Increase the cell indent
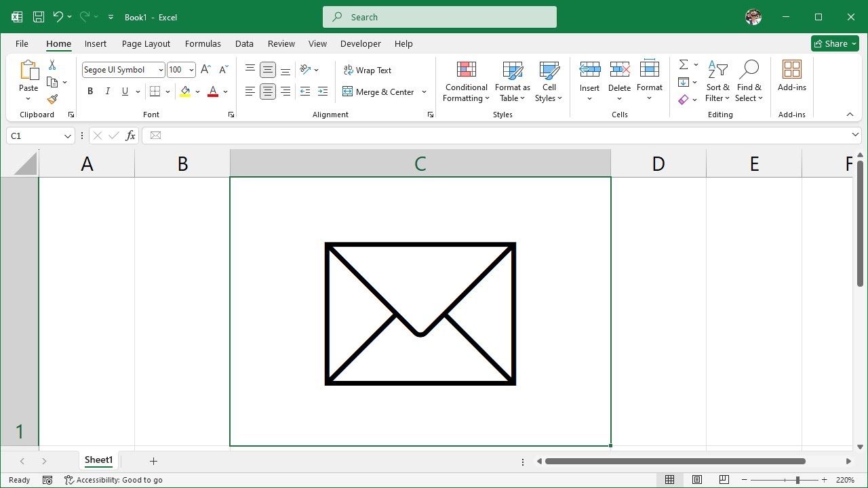This screenshot has height=488, width=868. [323, 91]
